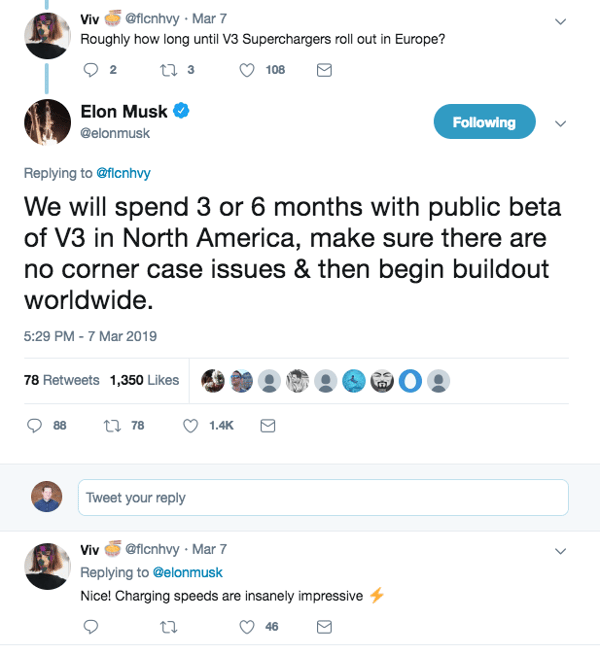The width and height of the screenshot is (600, 654).
Task: Open the @elonmusk mention in Viv's reply
Action: (x=187, y=572)
